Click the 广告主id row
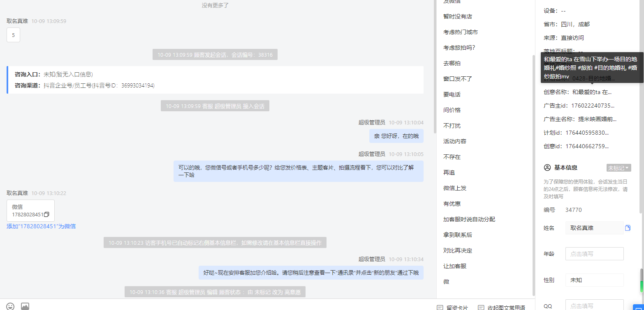The image size is (644, 310). (579, 106)
